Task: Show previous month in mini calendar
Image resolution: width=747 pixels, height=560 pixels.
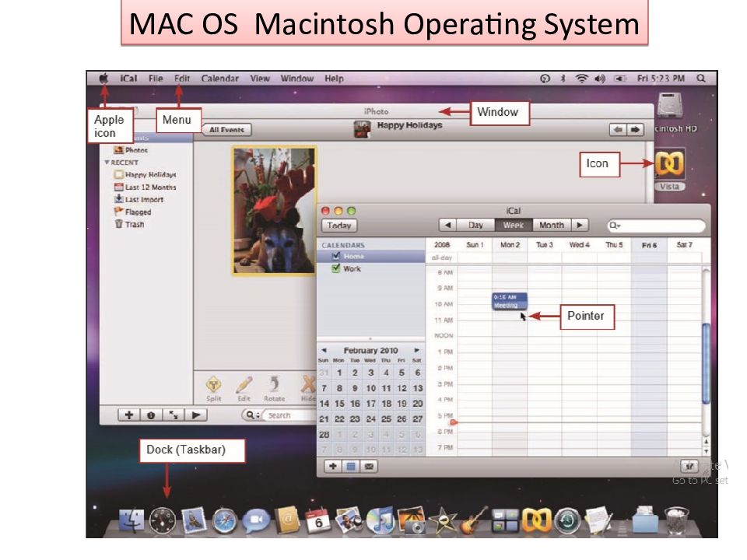Action: 324,350
